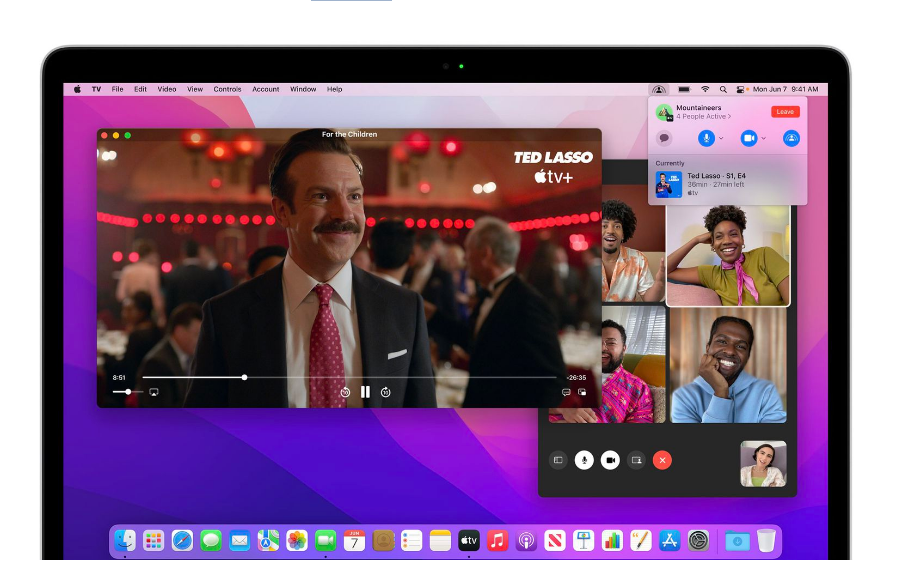Screen dimensions: 903x561
Task: Open subtitles options in TV player
Action: [x=566, y=392]
